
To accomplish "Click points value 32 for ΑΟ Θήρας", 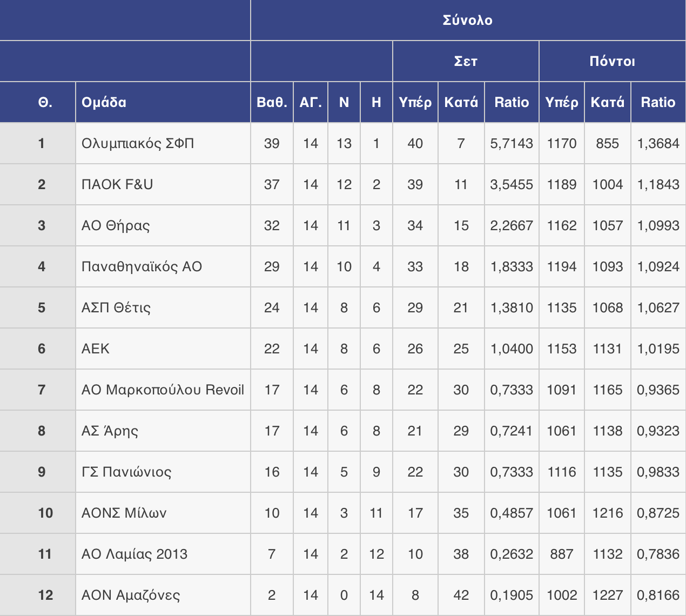I will point(272,225).
